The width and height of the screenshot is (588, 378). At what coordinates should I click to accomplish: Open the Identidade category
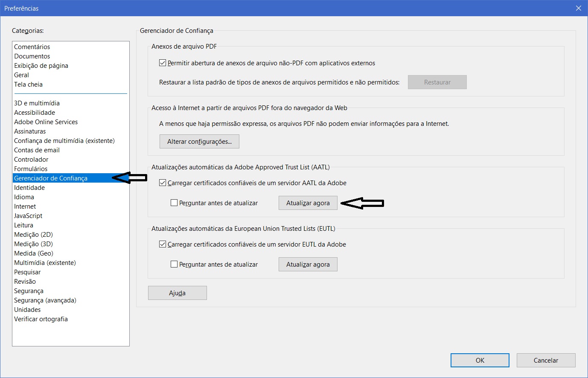coord(29,188)
